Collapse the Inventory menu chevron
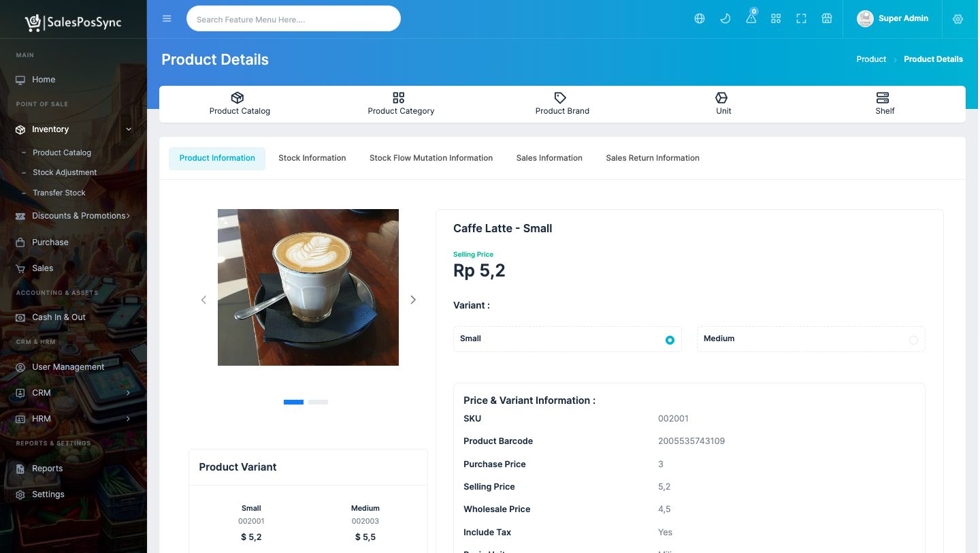The image size is (980, 553). 129,129
